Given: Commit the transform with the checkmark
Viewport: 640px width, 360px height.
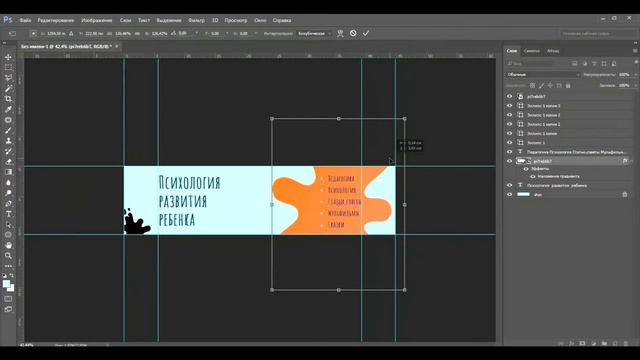Looking at the screenshot, I should [x=366, y=33].
